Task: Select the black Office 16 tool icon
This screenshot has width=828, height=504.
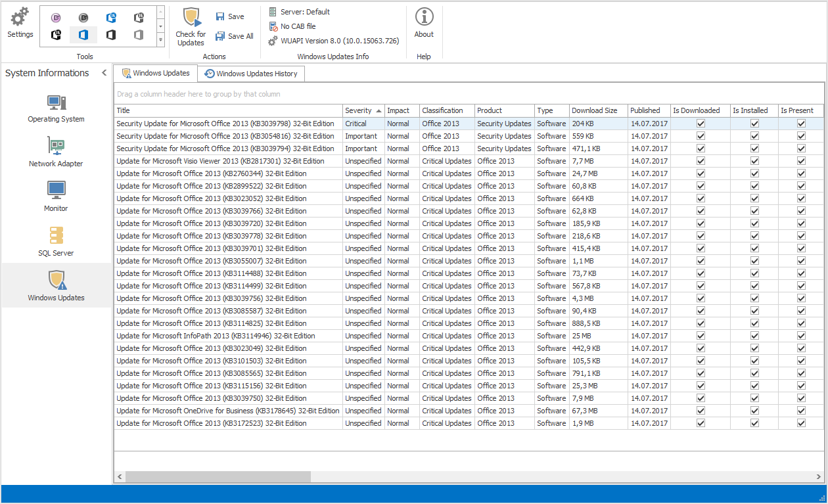Action: coord(56,35)
